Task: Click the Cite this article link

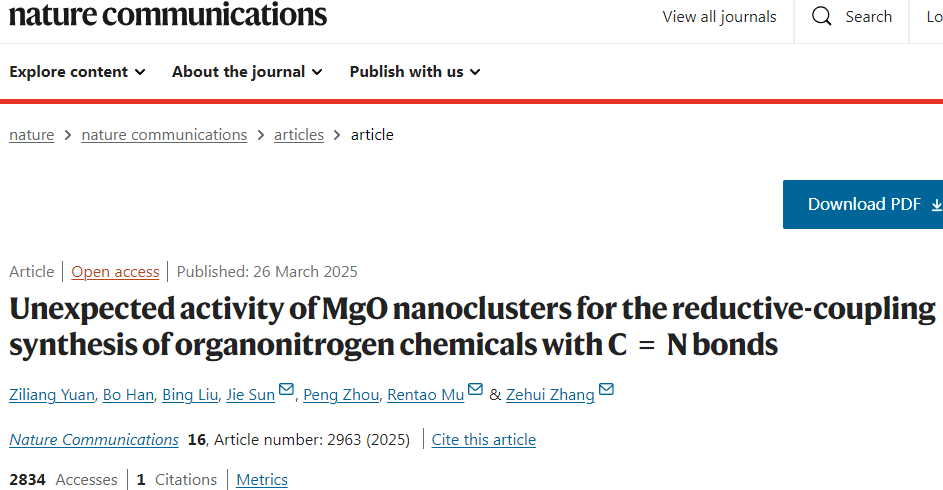Action: tap(484, 440)
